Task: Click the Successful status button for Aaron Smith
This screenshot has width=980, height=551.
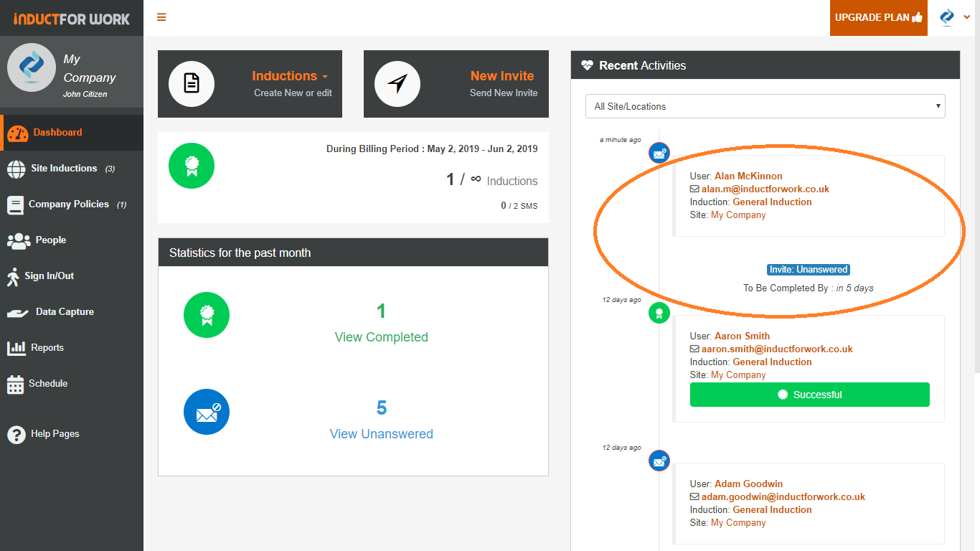Action: (x=809, y=395)
